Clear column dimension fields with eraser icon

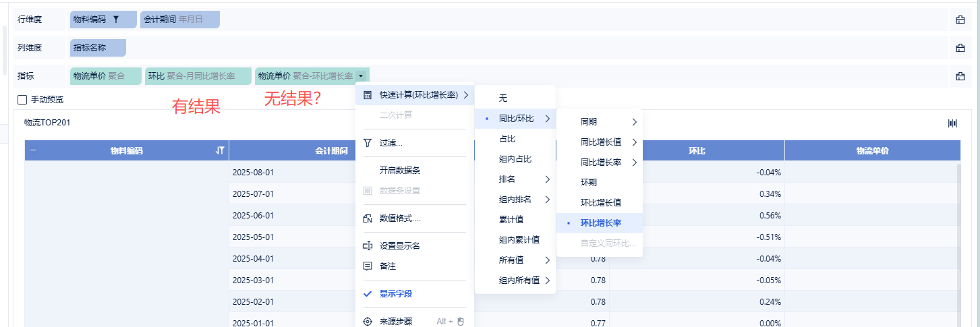click(x=960, y=48)
